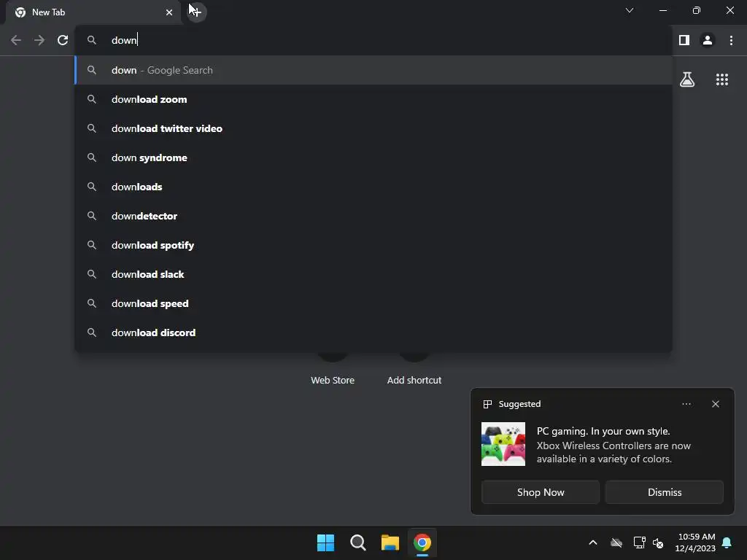Open Chrome Labs flask icon

(x=687, y=79)
